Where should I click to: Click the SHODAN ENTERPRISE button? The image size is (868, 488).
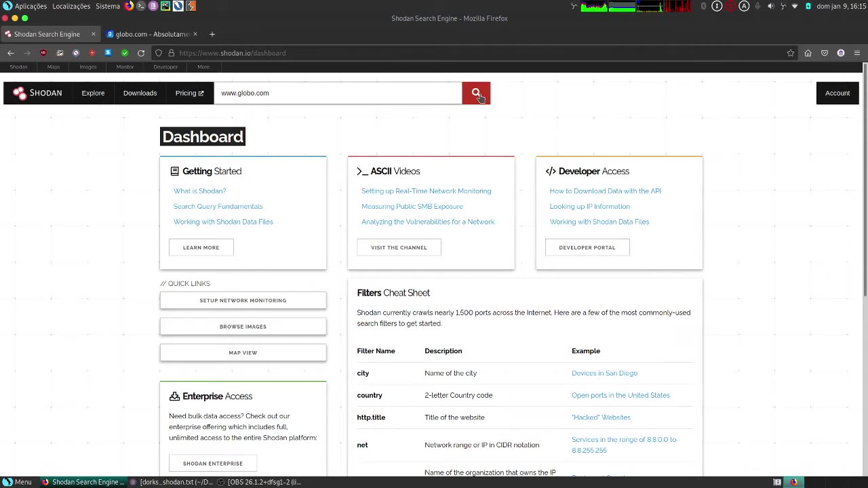click(x=213, y=464)
